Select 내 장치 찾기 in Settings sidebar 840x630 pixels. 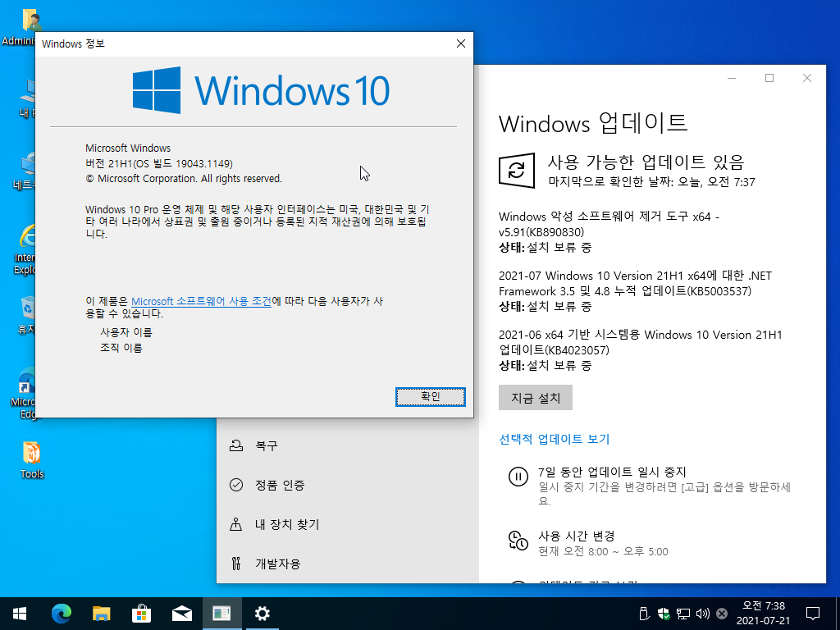click(x=348, y=524)
